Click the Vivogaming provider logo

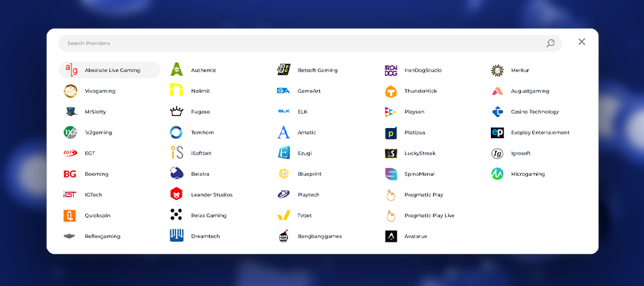point(70,91)
